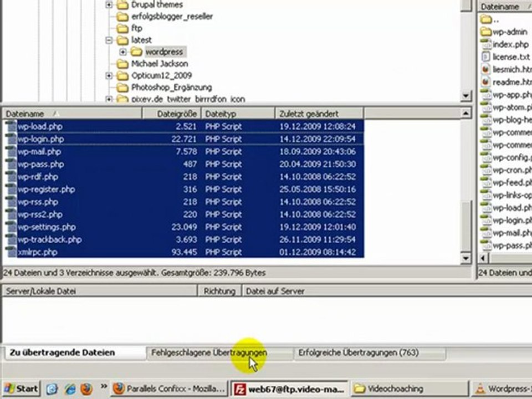The image size is (532, 399).
Task: Click the remote list horizontal scroll left arrow
Action: (x=483, y=259)
